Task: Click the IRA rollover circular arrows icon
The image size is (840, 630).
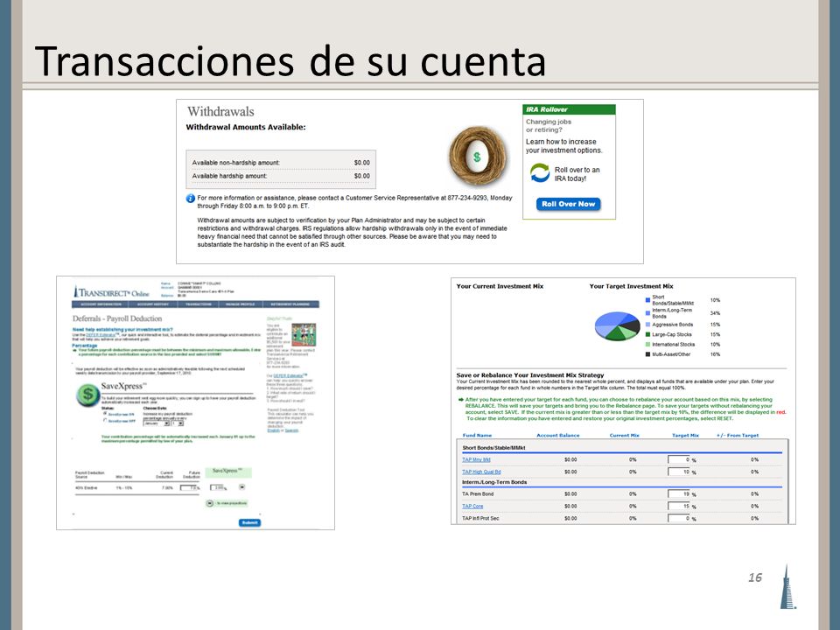Action: coord(540,172)
